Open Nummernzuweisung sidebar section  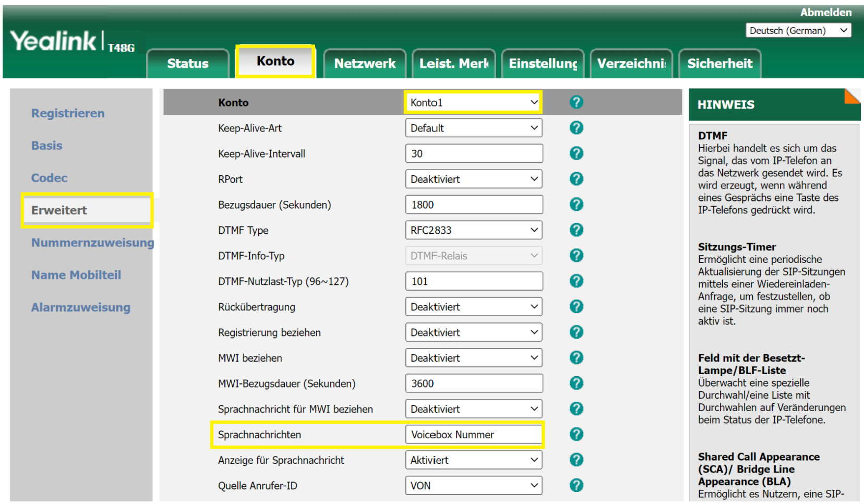point(93,243)
